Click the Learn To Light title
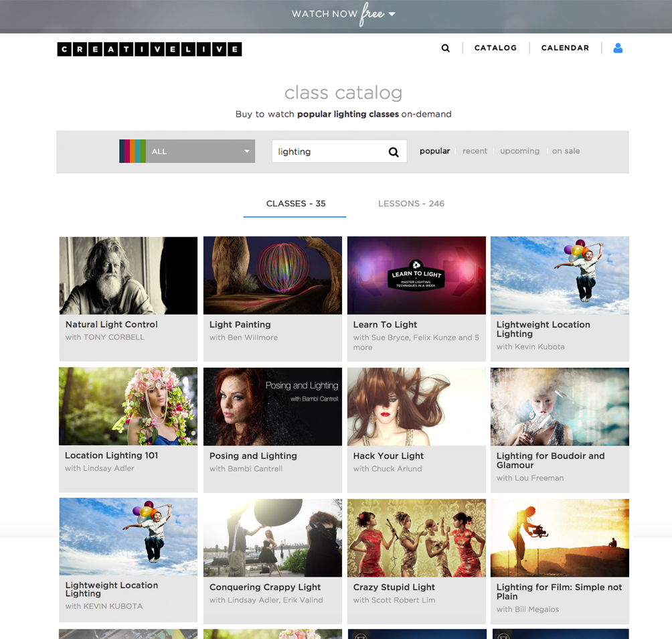The width and height of the screenshot is (672, 639). click(x=385, y=325)
